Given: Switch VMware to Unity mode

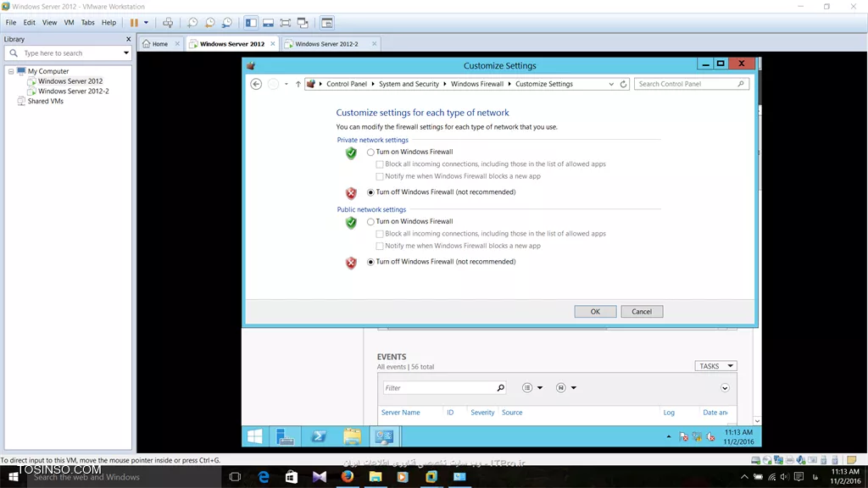Looking at the screenshot, I should click(303, 23).
